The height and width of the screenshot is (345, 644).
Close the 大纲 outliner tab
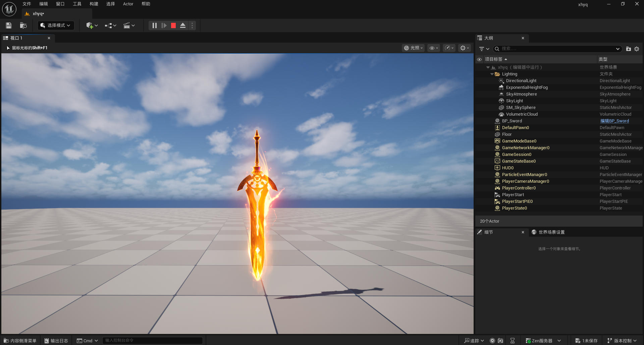coord(523,38)
